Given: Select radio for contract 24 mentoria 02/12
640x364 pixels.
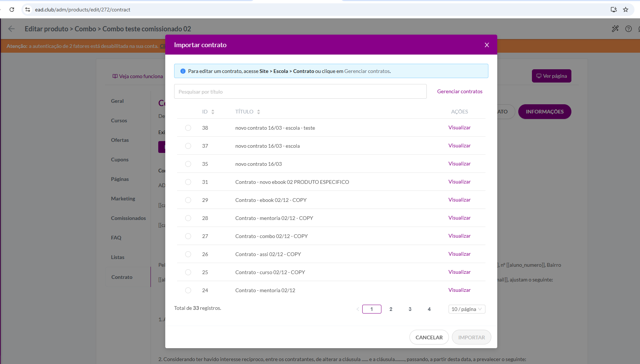Looking at the screenshot, I should click(188, 290).
